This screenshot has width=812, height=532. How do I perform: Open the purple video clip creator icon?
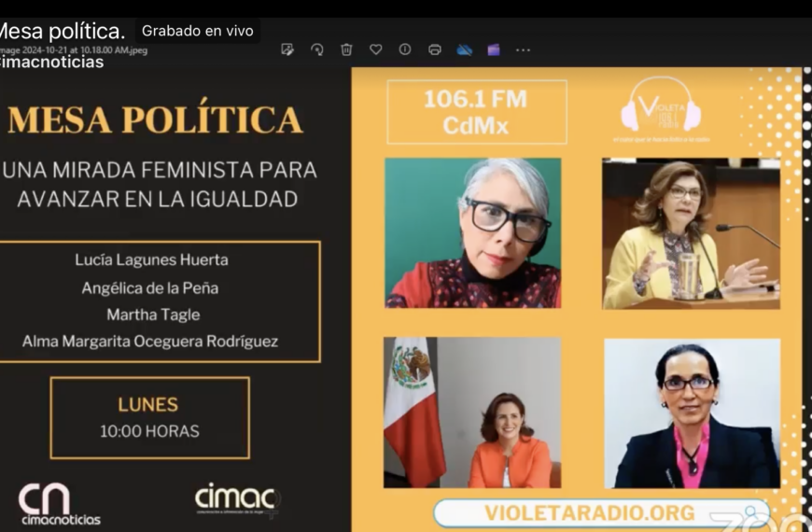tap(494, 49)
